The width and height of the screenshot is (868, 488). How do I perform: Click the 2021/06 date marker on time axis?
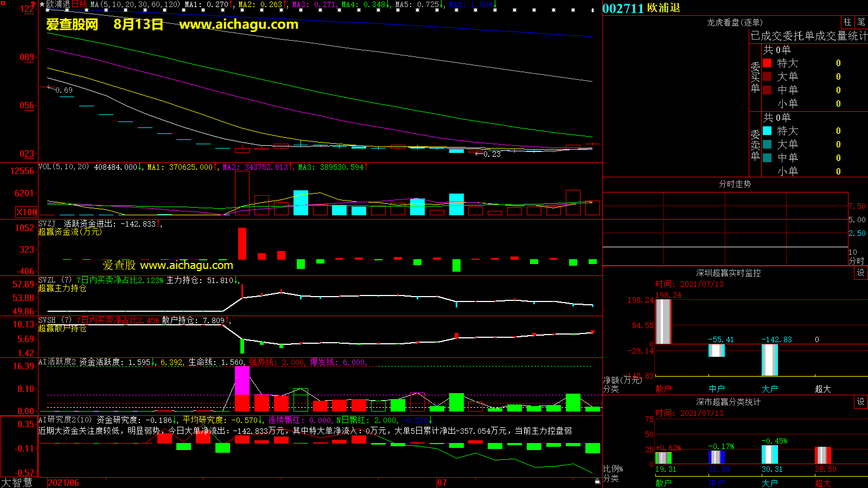click(x=63, y=483)
